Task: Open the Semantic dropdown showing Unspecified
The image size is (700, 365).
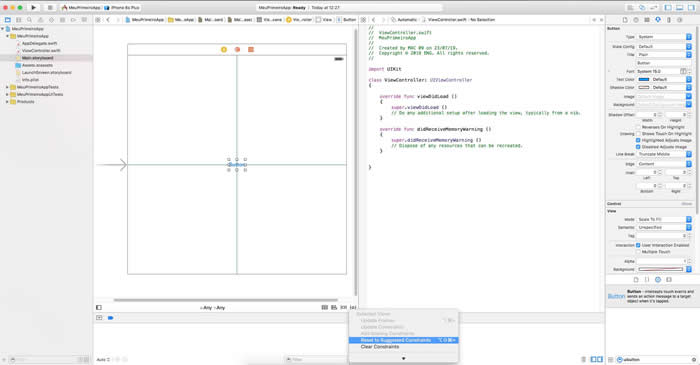Action: (x=664, y=227)
